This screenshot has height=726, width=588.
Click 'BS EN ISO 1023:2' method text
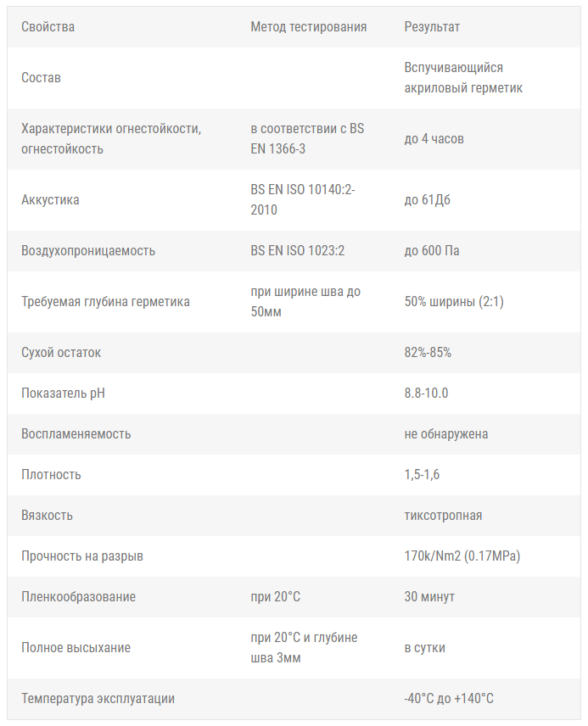pos(298,250)
